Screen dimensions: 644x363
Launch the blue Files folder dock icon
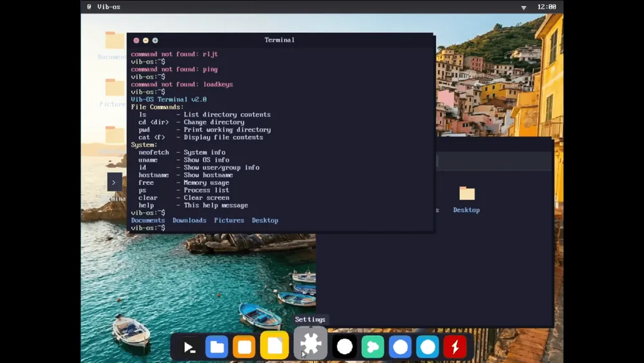[217, 348]
